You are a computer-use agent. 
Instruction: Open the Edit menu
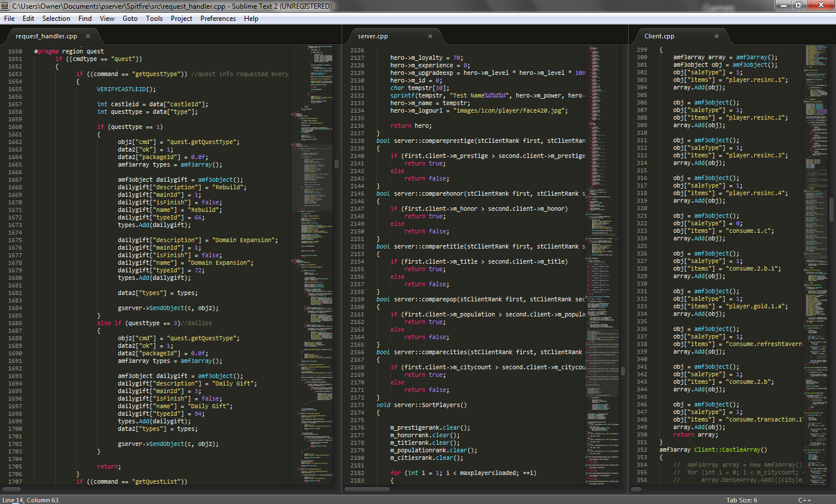(x=28, y=19)
